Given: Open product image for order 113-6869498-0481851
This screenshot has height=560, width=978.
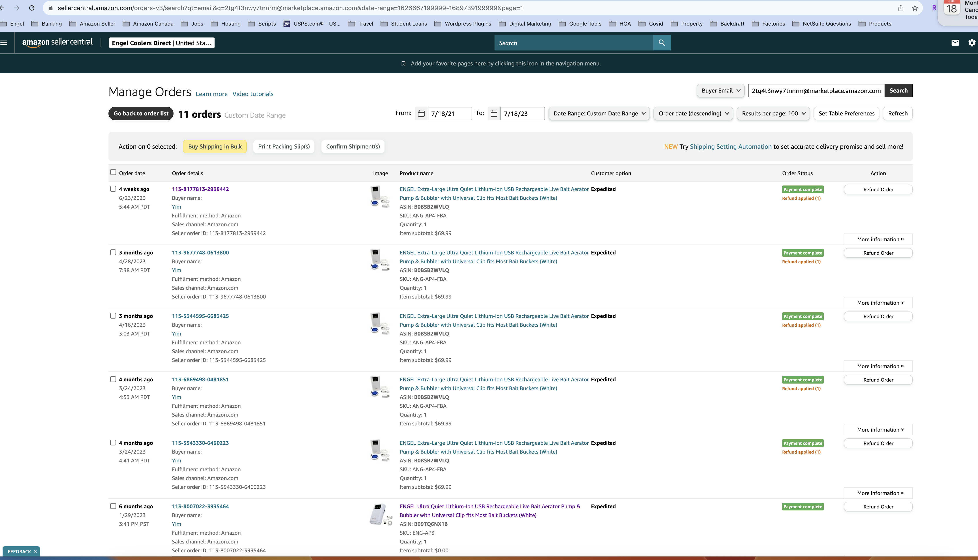Looking at the screenshot, I should 380,387.
